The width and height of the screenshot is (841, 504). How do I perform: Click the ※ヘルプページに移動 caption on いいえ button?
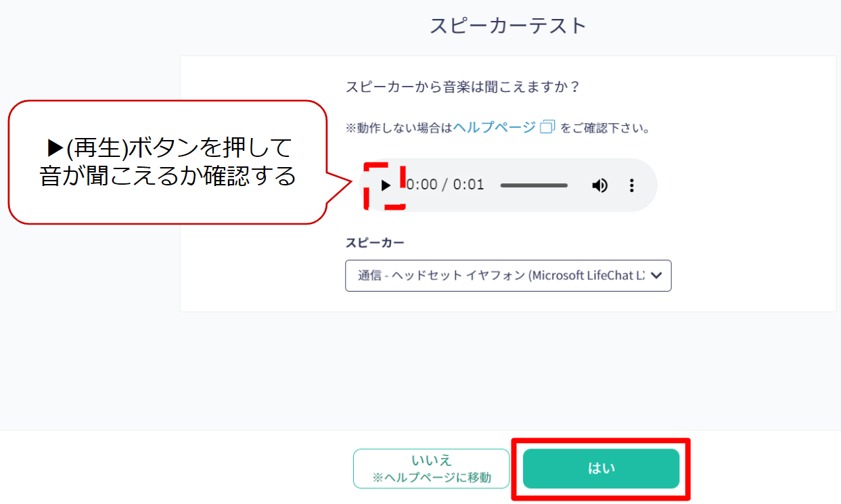(x=431, y=478)
